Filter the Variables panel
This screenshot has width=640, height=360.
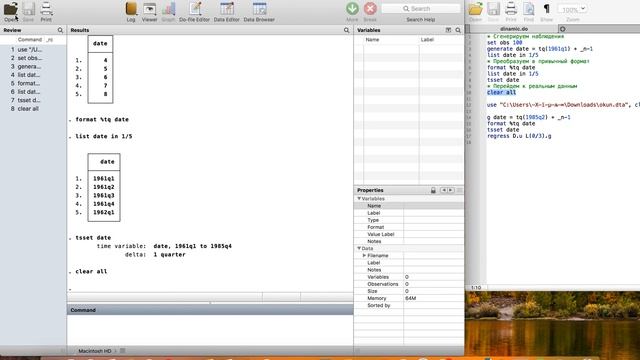coord(448,30)
